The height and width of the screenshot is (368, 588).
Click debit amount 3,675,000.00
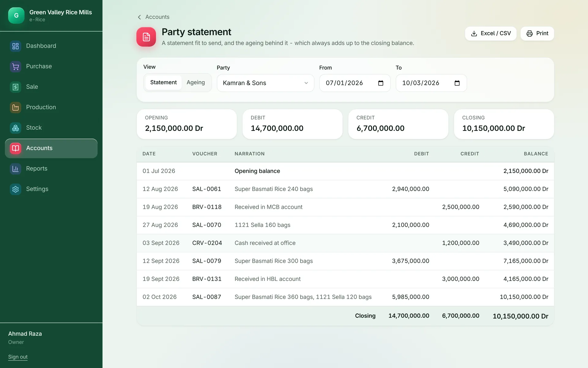point(411,261)
